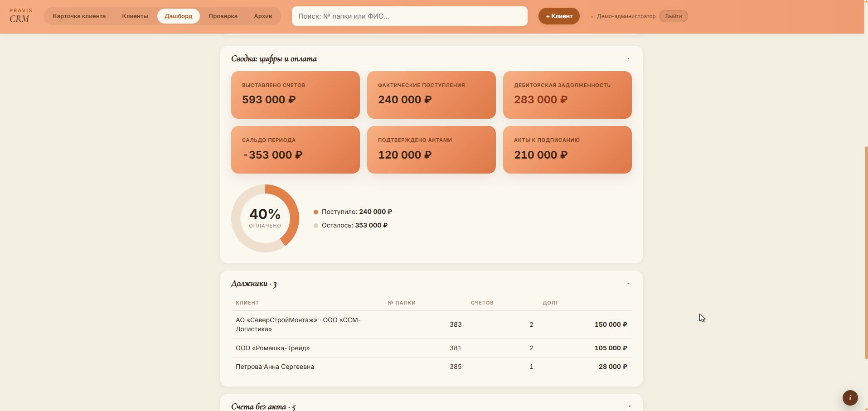
Task: Open debtor Петрова Анна Сергеевна row
Action: coord(432,367)
